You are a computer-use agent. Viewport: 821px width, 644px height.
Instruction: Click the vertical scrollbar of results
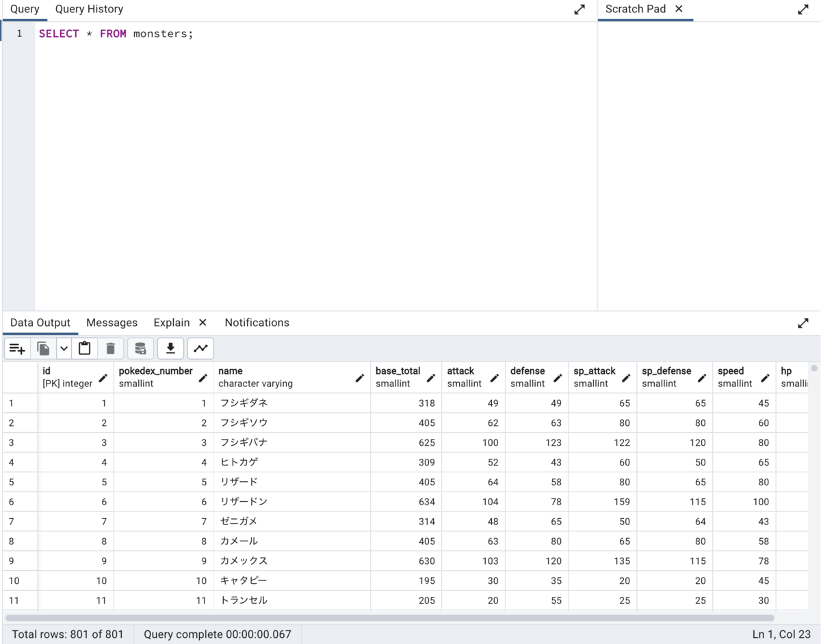click(x=814, y=368)
